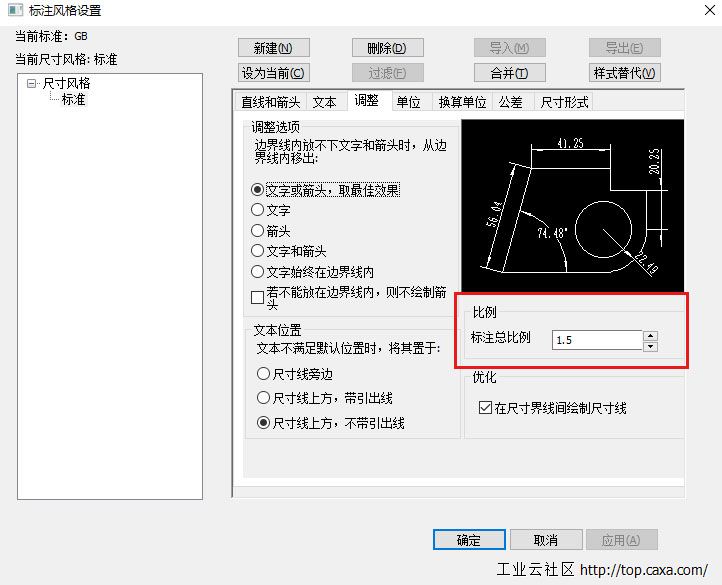Click the 新建(N) button

tap(274, 48)
